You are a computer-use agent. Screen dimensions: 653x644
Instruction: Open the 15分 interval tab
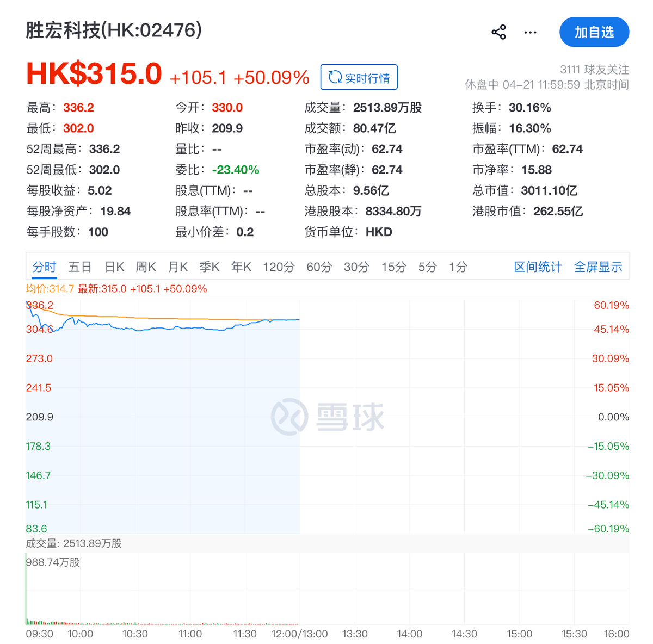click(393, 267)
